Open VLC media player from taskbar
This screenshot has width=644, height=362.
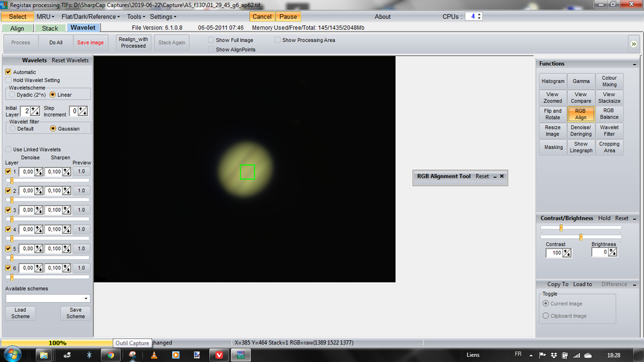pos(154,355)
